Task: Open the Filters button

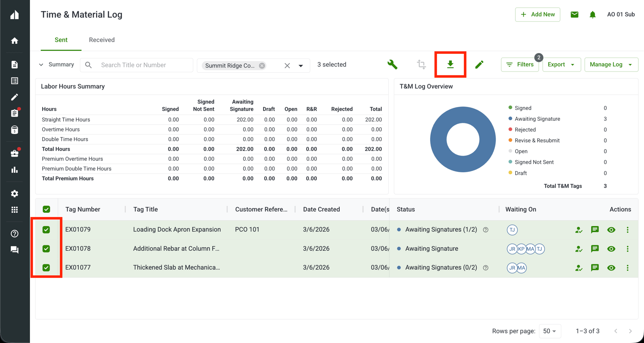Action: tap(520, 65)
